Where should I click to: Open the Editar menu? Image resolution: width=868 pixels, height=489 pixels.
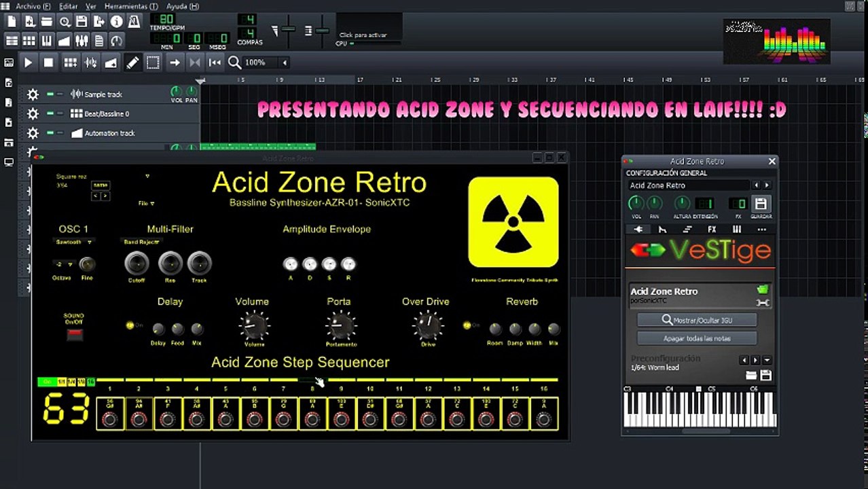click(x=69, y=6)
